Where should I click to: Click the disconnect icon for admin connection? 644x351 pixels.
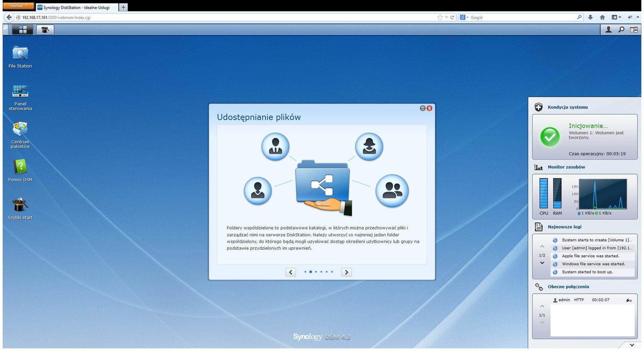[629, 300]
